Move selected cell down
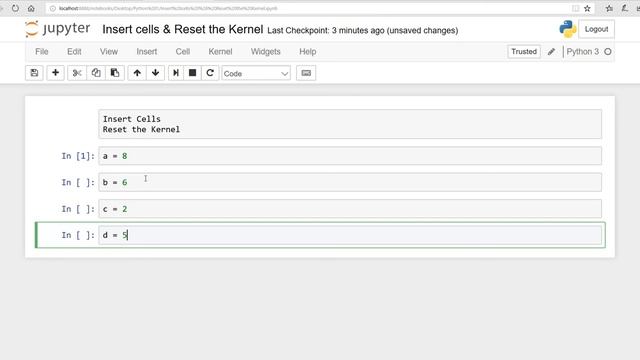This screenshot has height=360, width=640. click(x=155, y=73)
